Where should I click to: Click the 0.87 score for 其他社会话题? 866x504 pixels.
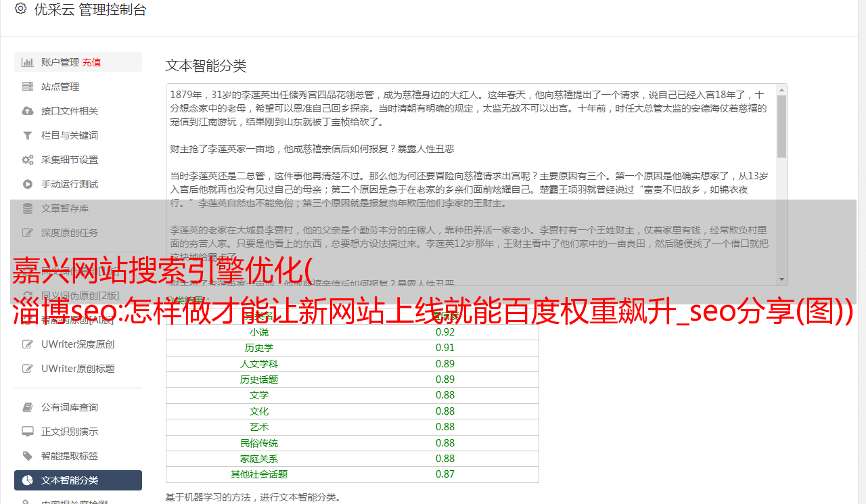pyautogui.click(x=445, y=474)
